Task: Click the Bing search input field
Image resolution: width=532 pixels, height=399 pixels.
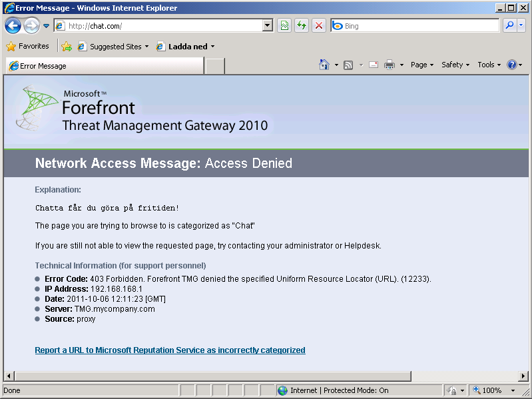Action: click(x=419, y=26)
